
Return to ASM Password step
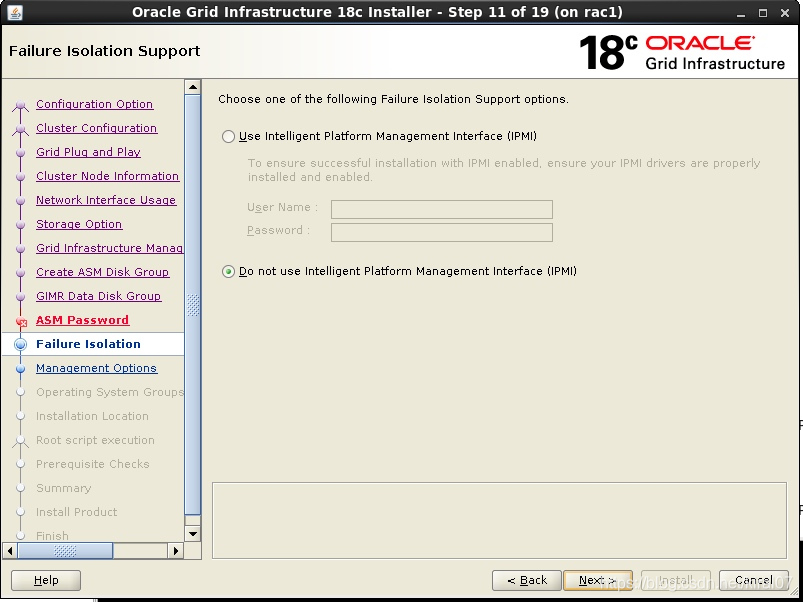82,320
